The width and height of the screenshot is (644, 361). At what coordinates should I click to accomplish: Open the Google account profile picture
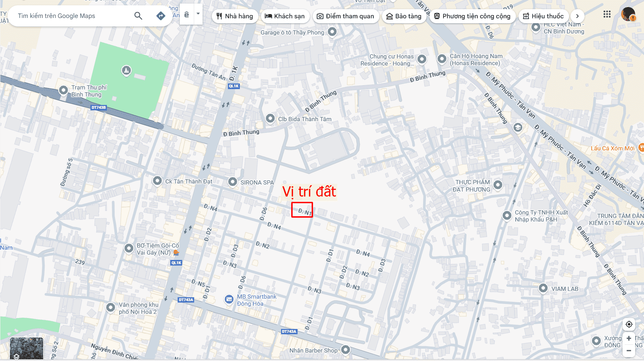628,14
